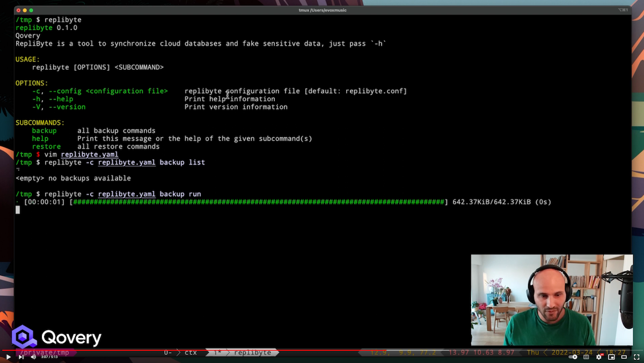Image resolution: width=644 pixels, height=363 pixels.
Task: Click 'replibyte [OPTIONS] <SUBCOMMAND>' usage line
Action: pos(98,68)
